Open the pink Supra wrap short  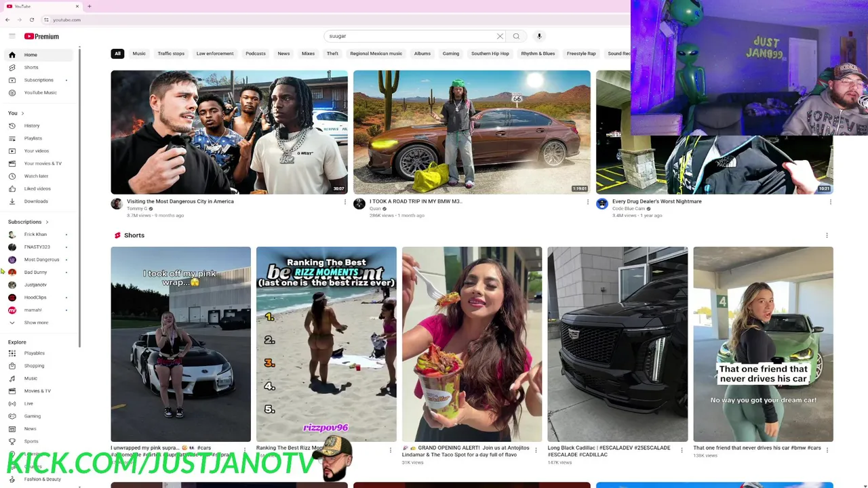181,344
